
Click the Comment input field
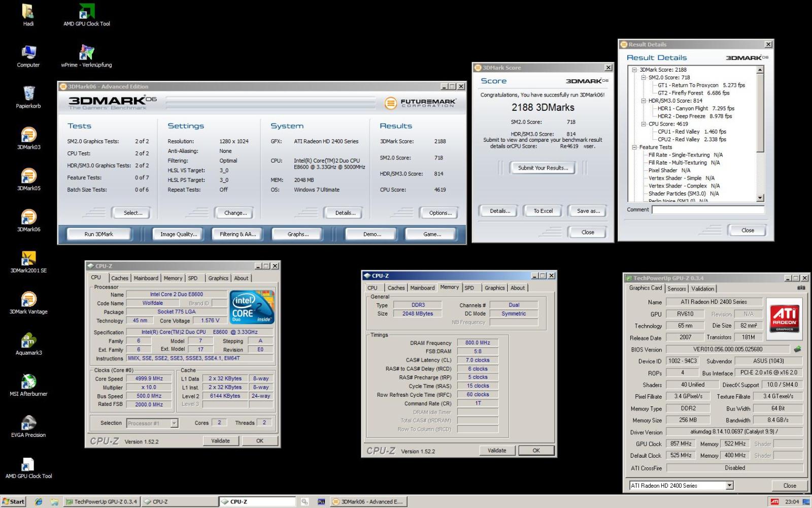tap(708, 210)
